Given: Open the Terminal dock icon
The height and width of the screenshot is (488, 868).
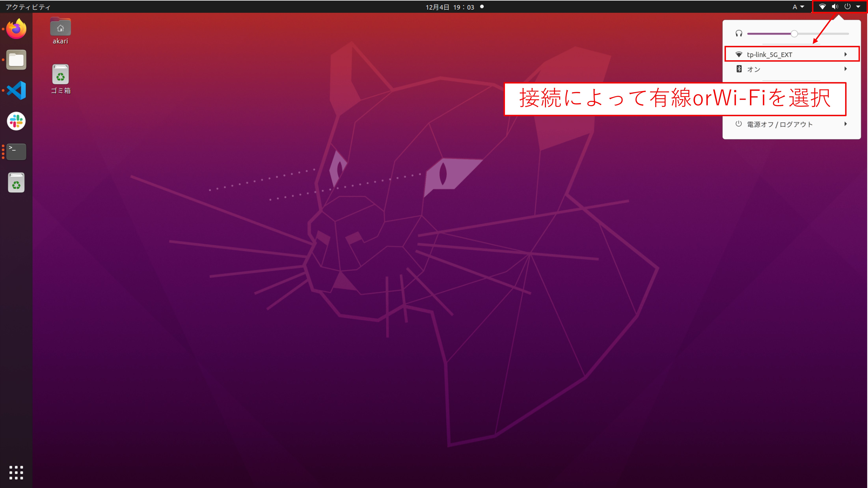Looking at the screenshot, I should (x=16, y=152).
